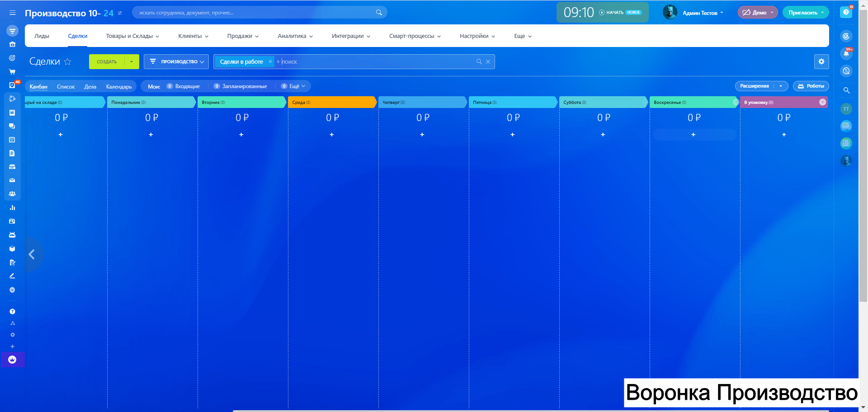Image resolution: width=868 pixels, height=412 pixels.
Task: Start the workday with Начать button
Action: click(611, 13)
